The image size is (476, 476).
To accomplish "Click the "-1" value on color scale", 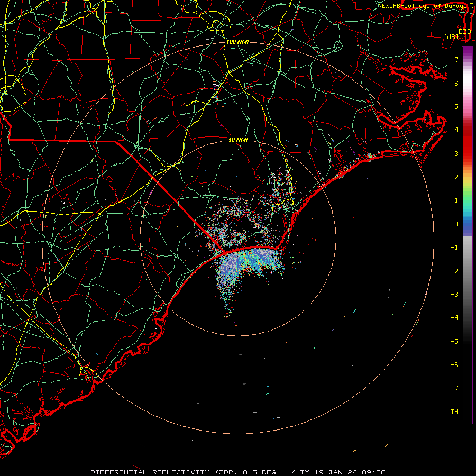I will (x=454, y=248).
